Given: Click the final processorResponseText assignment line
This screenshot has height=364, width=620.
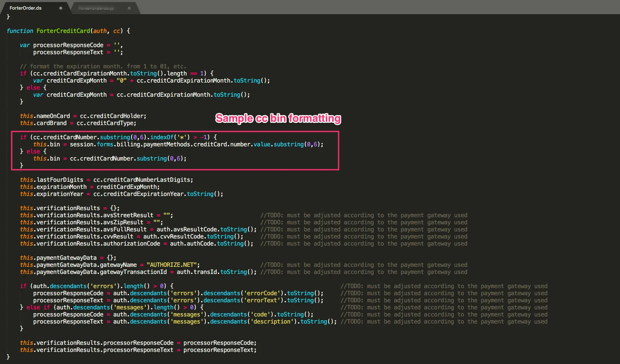Looking at the screenshot, I should pos(138,350).
